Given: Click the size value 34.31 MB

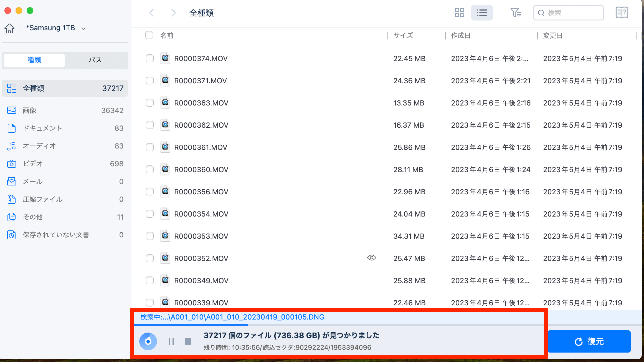Looking at the screenshot, I should click(409, 236).
